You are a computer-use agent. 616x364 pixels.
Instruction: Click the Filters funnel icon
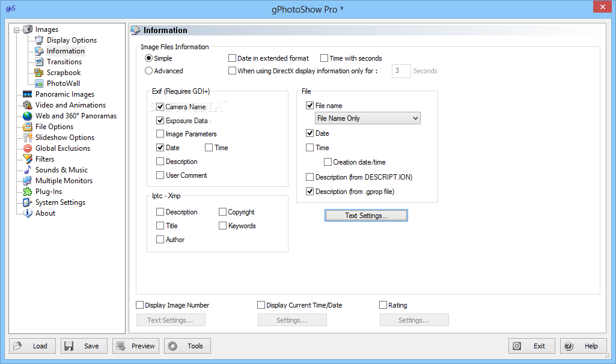click(x=28, y=159)
